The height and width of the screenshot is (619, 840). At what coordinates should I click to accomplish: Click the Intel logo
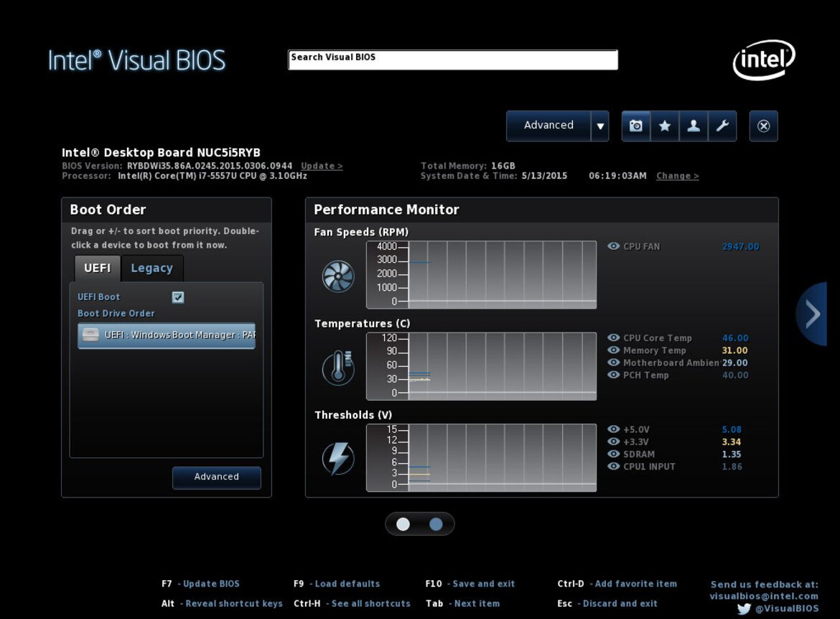pyautogui.click(x=764, y=60)
